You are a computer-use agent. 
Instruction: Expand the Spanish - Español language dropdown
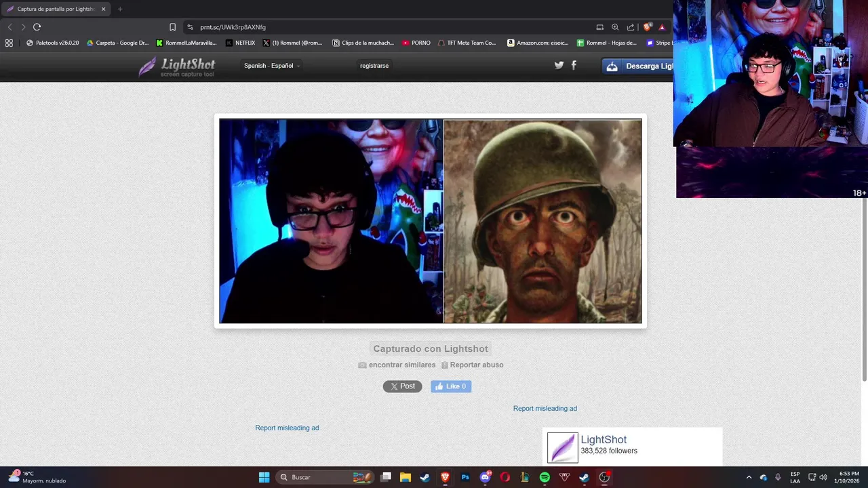pos(271,66)
